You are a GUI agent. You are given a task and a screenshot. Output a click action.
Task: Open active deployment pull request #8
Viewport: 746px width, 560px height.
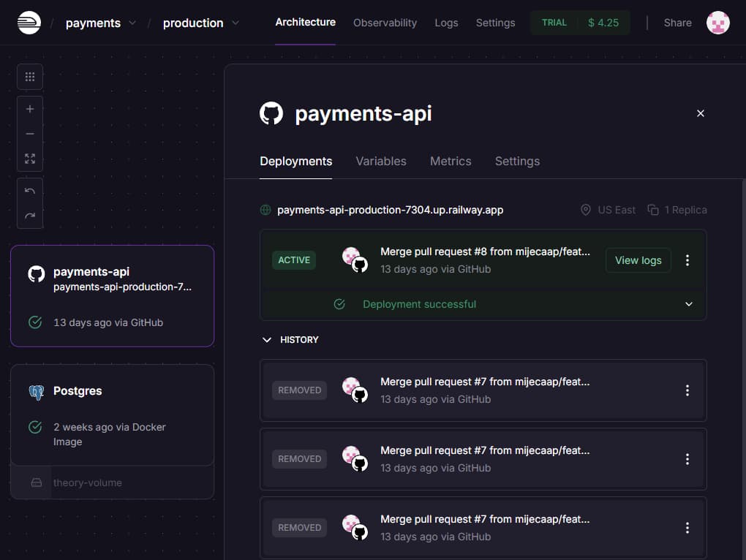click(x=485, y=251)
